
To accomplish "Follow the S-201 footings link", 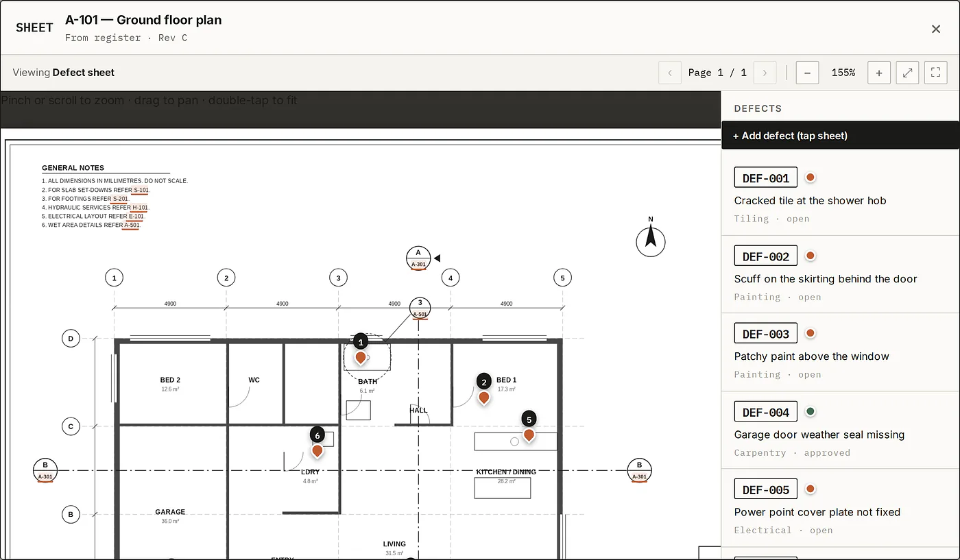I will [121, 199].
